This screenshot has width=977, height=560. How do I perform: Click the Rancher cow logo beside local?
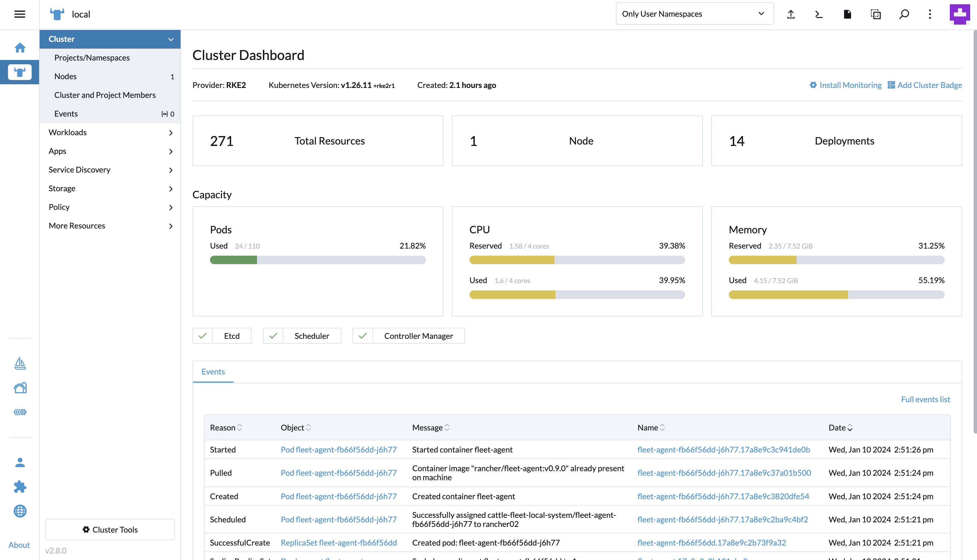click(57, 14)
